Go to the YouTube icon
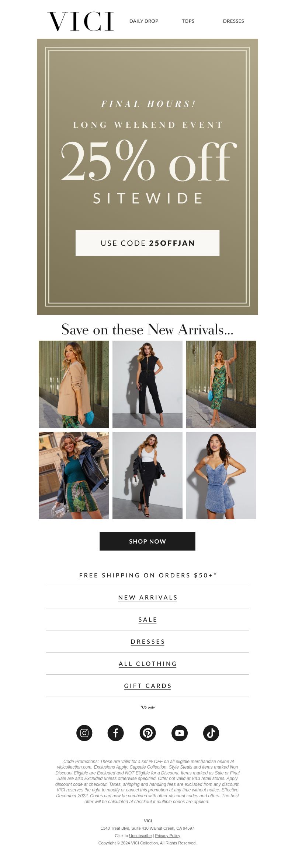The width and height of the screenshot is (295, 868). point(180,733)
